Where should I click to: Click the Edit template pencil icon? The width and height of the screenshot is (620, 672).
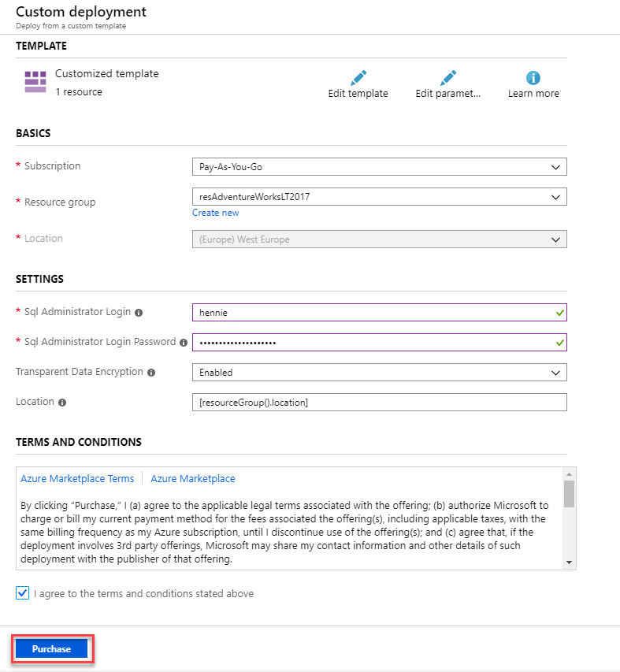tap(357, 77)
